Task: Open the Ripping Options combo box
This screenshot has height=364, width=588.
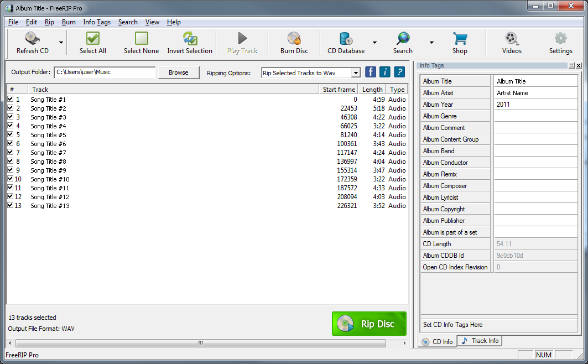Action: [311, 72]
